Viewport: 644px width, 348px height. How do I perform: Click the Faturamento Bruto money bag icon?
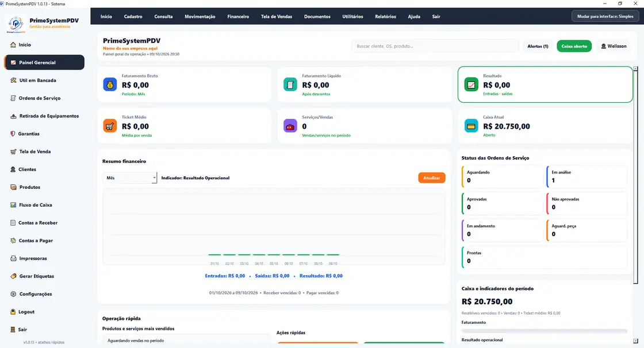110,84
